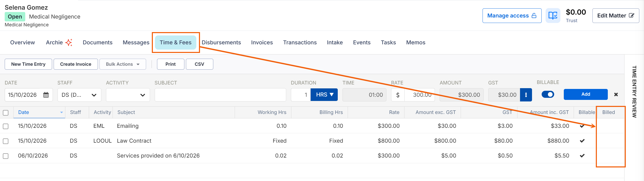Click the Create Invoice button
The image size is (644, 181).
click(76, 64)
